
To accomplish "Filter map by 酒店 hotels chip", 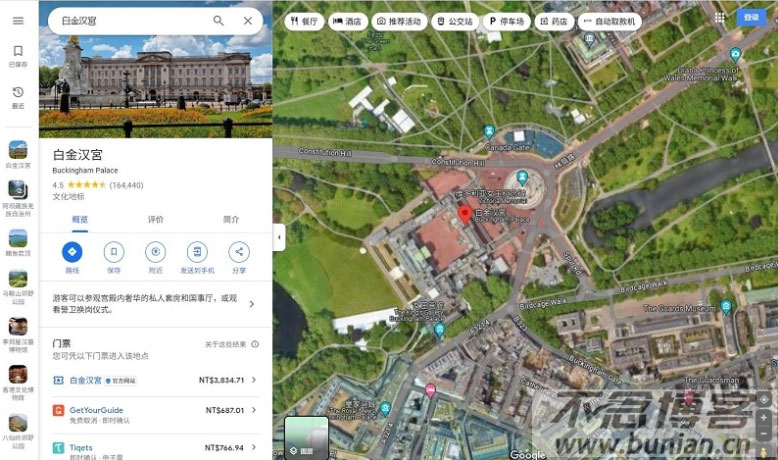I will [x=347, y=21].
